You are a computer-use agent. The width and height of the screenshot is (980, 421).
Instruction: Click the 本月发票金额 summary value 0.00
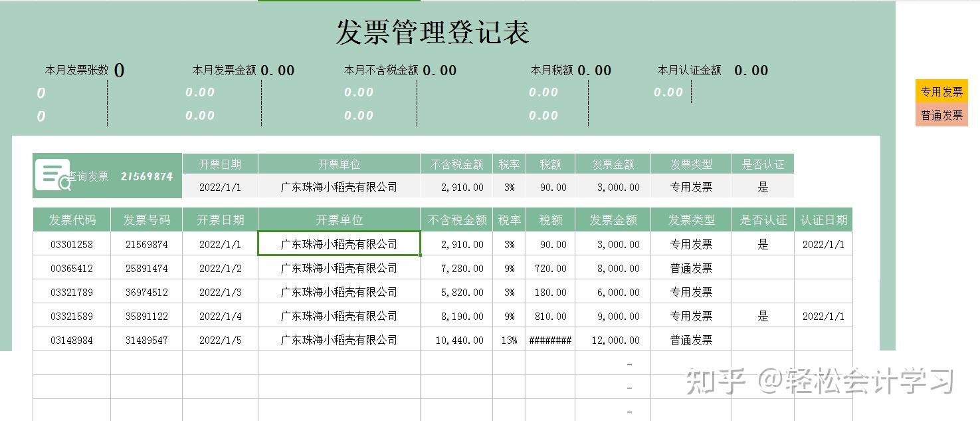(x=279, y=70)
